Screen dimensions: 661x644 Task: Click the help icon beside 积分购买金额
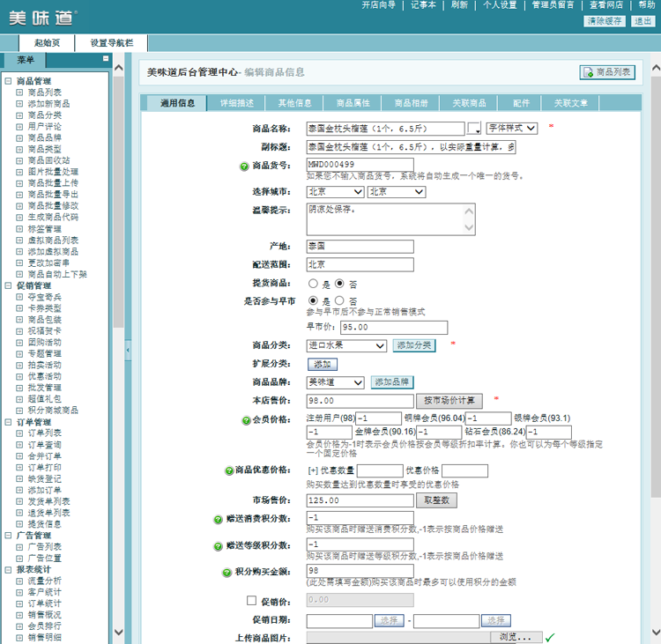[x=227, y=573]
